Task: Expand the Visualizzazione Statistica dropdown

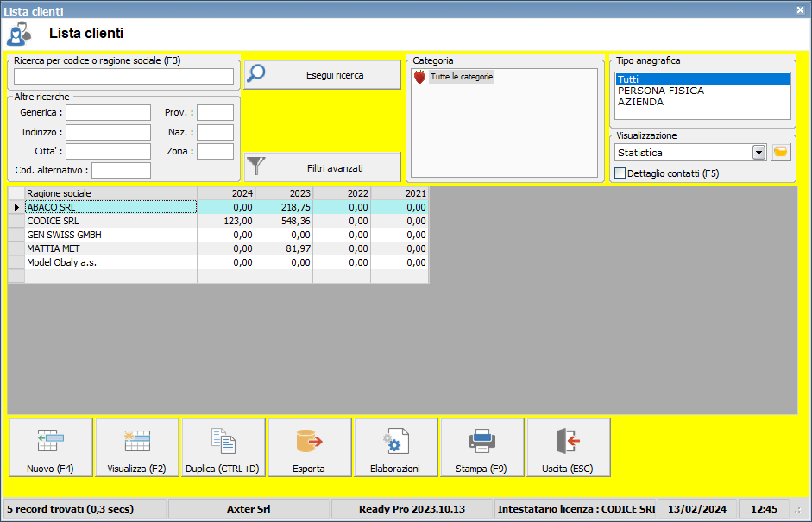Action: click(x=759, y=153)
